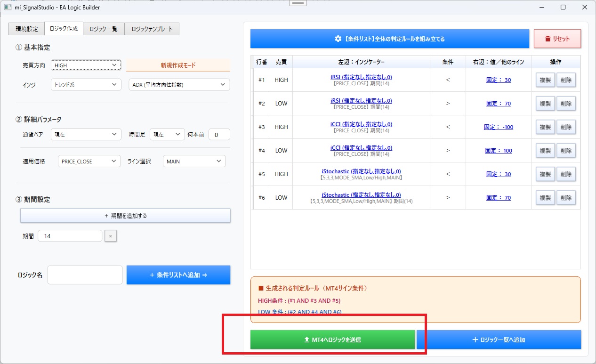Click 条件リストへ追加 button
The height and width of the screenshot is (364, 596).
point(178,275)
